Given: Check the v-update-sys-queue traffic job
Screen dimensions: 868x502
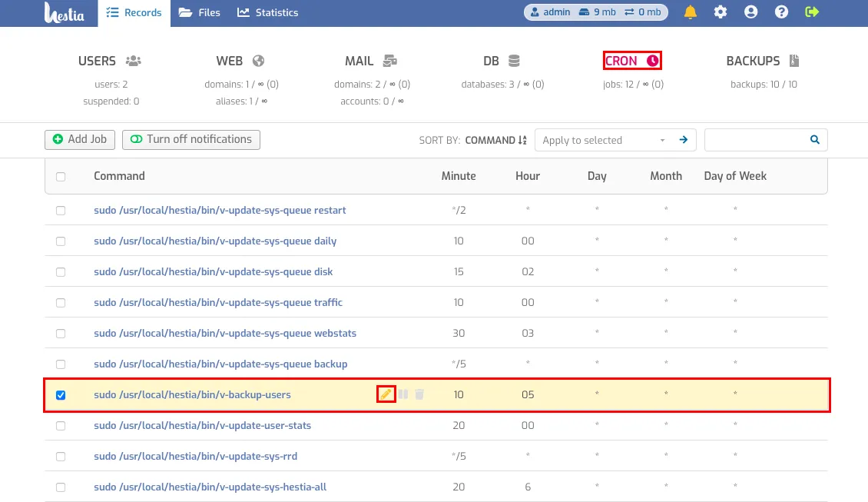Looking at the screenshot, I should click(61, 303).
